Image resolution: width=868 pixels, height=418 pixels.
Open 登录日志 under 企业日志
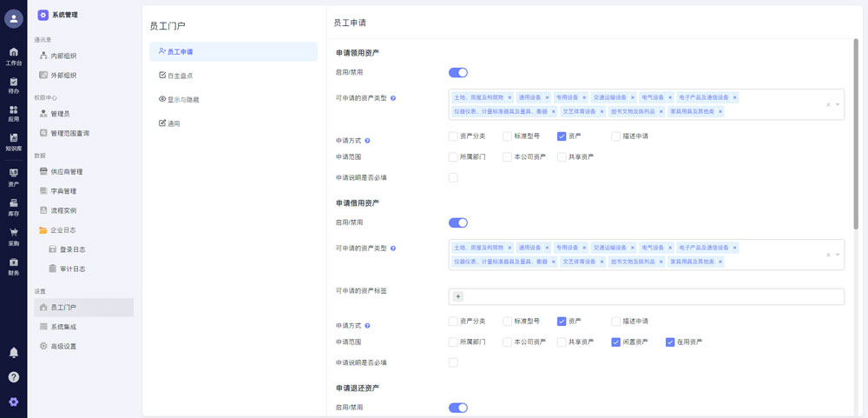[83, 249]
